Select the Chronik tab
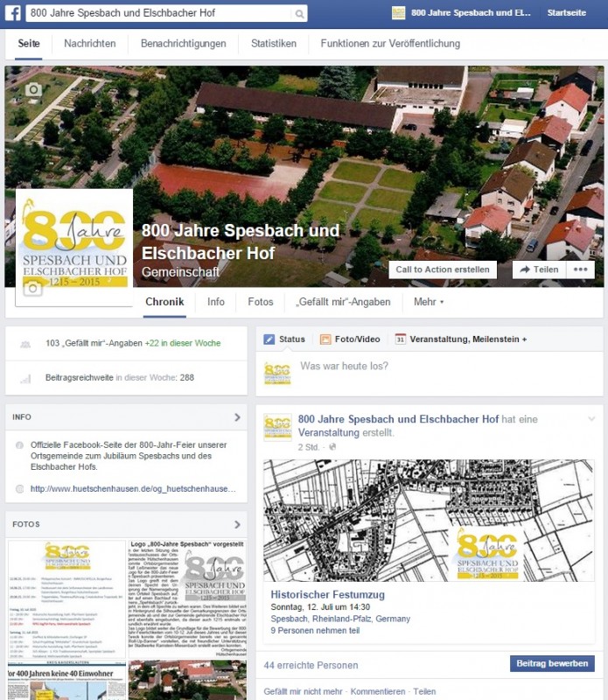Image resolution: width=608 pixels, height=700 pixels. pos(164,302)
